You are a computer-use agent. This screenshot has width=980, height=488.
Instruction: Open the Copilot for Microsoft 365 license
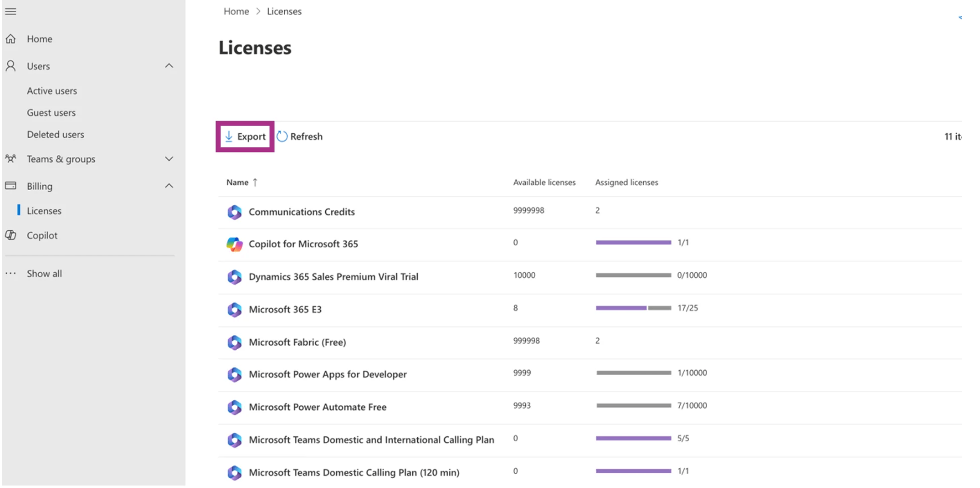point(303,244)
